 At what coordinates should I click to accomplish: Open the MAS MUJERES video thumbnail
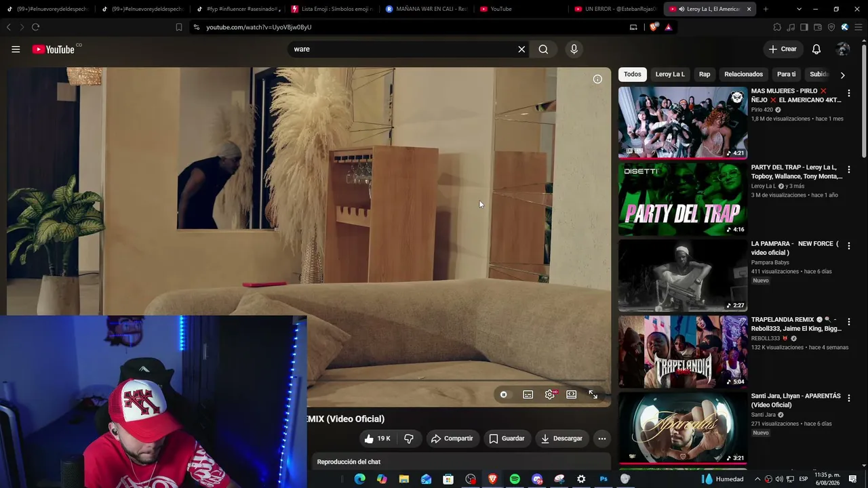[683, 123]
